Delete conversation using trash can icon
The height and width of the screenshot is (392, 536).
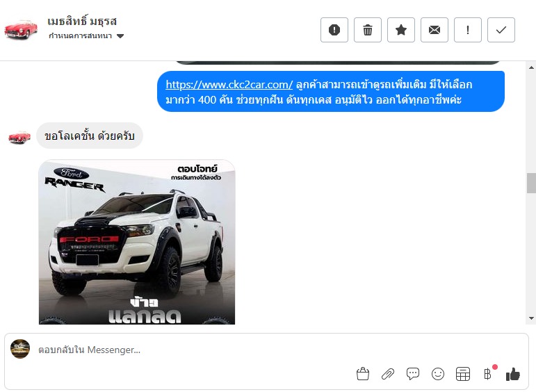[368, 30]
